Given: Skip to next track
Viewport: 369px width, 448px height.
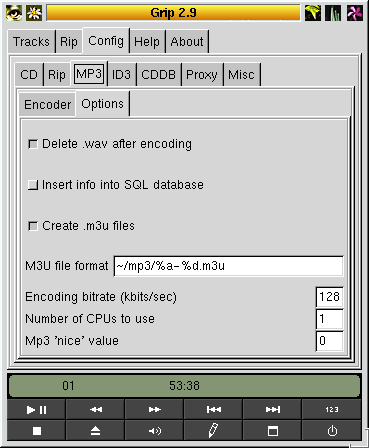Looking at the screenshot, I should (x=273, y=409).
